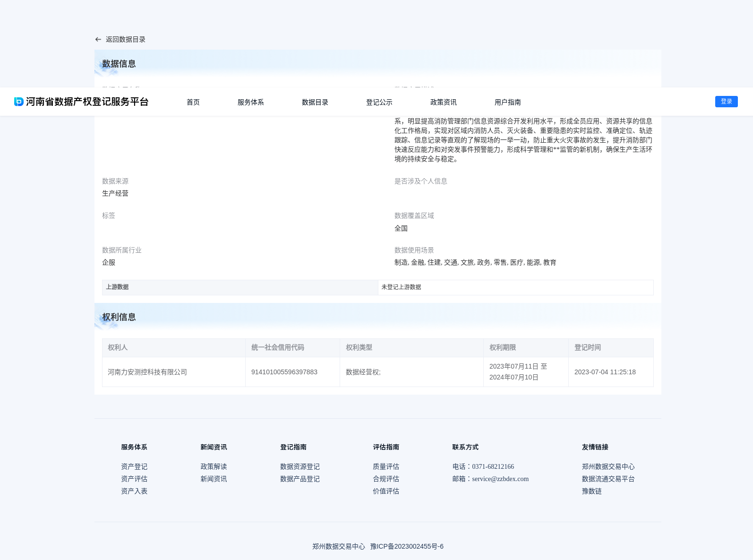Image resolution: width=753 pixels, height=560 pixels.
Task: Click the 统一社会信用代码 column header
Action: coord(292,347)
